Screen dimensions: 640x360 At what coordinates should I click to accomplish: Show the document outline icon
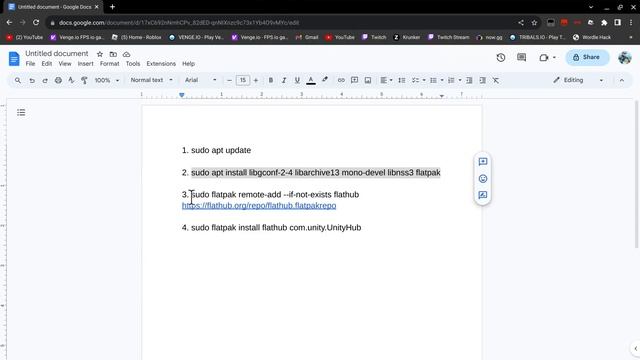coord(21,112)
